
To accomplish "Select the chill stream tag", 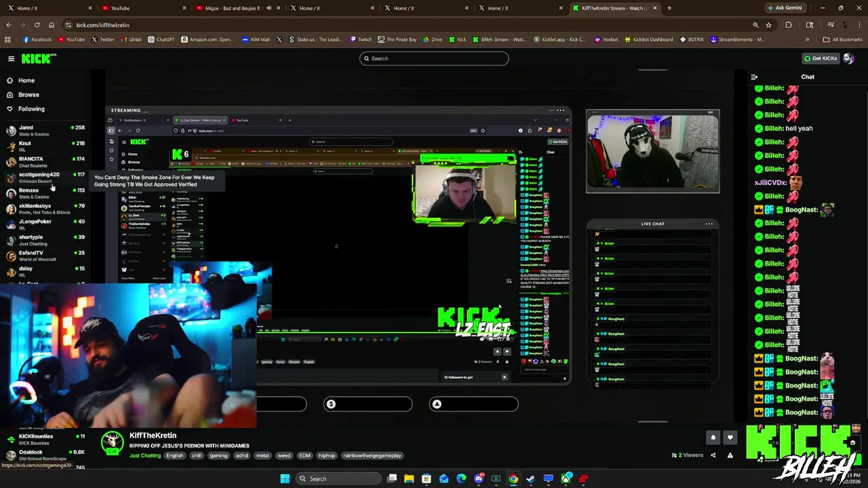I will (x=197, y=455).
